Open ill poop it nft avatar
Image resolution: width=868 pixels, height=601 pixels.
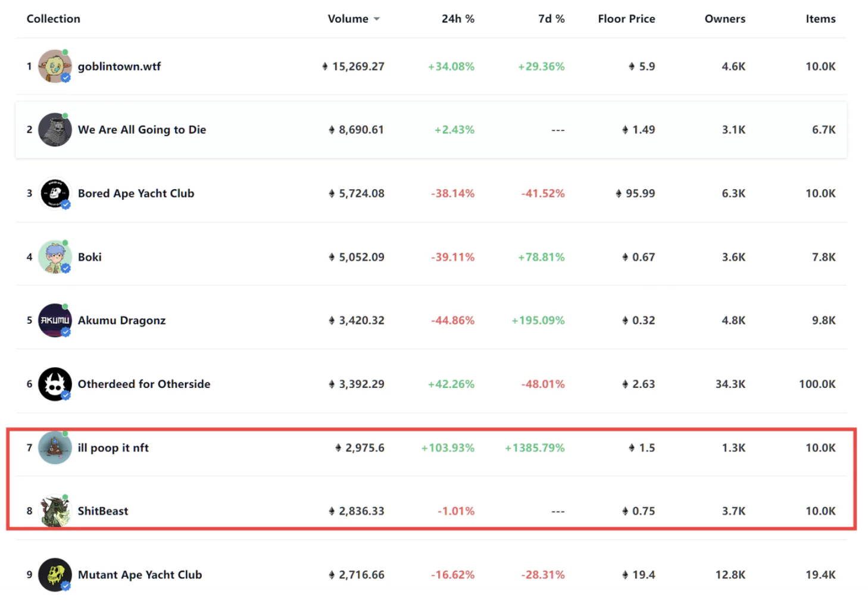[x=55, y=447]
